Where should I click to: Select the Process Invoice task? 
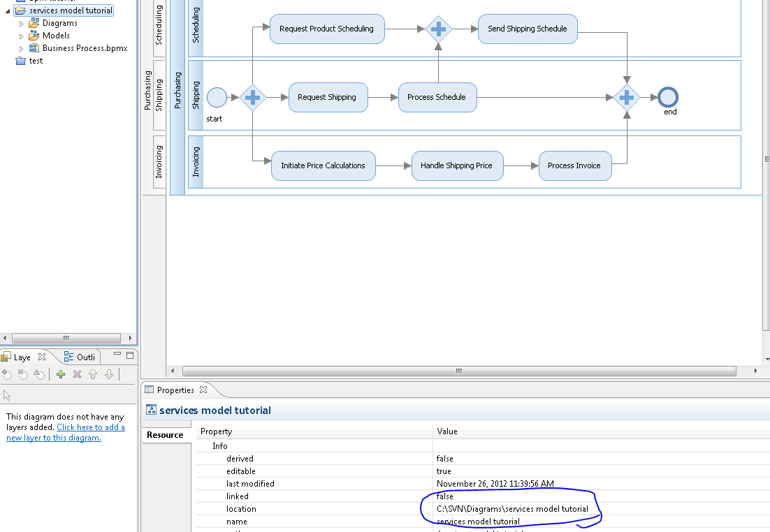(574, 166)
